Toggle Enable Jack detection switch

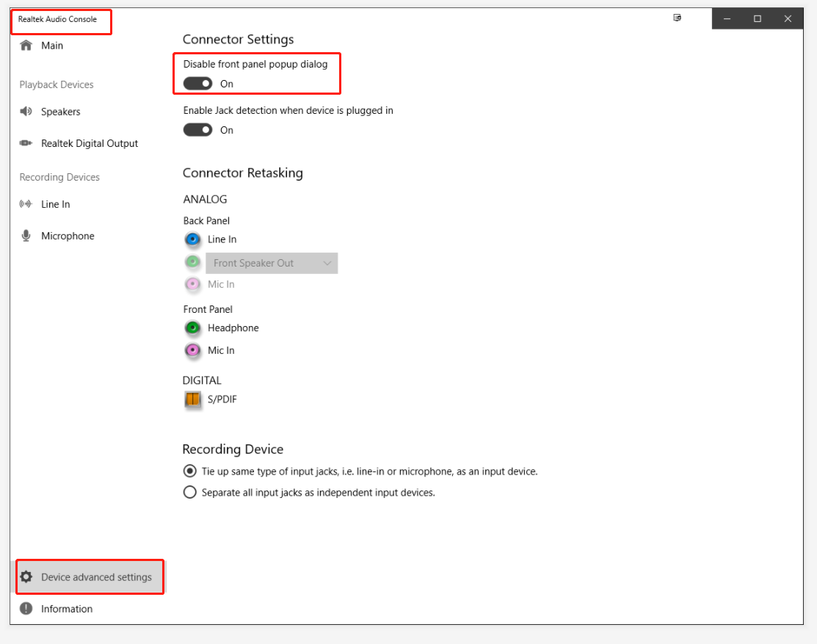[x=198, y=130]
